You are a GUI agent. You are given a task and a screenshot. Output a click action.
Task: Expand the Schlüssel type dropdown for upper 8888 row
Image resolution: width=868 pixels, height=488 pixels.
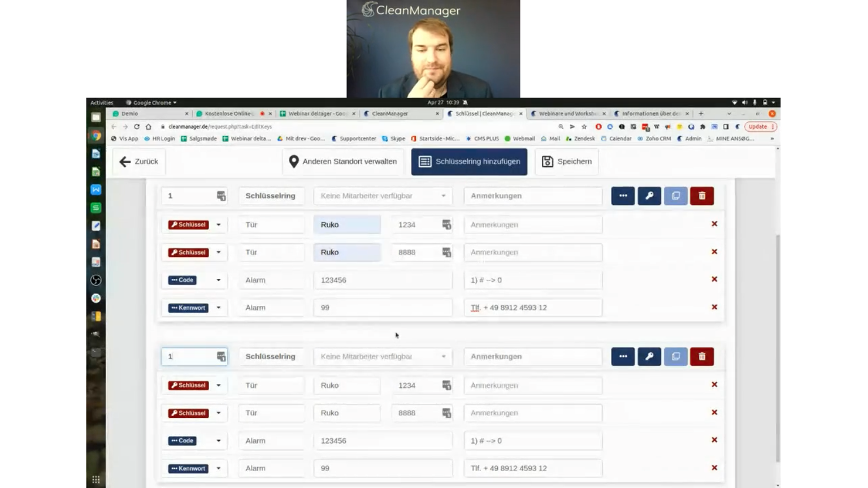[219, 252]
